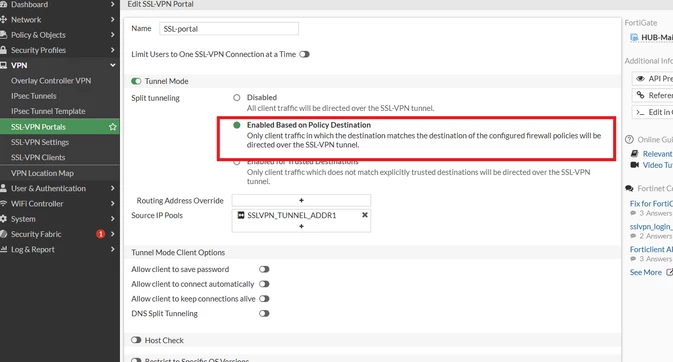
Task: Click the System gear icon
Action: pos(3,219)
